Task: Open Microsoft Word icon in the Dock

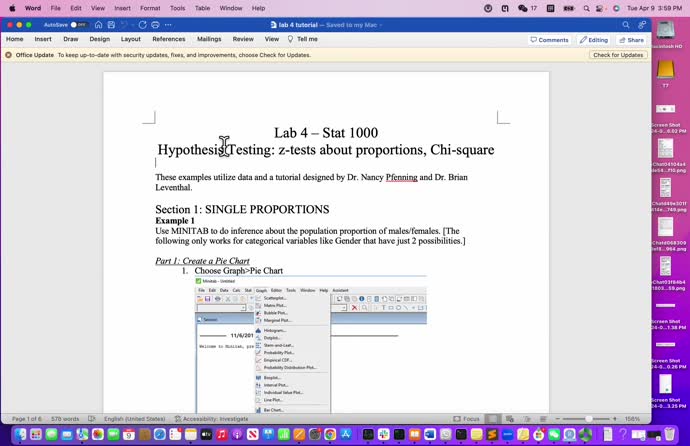Action: tap(430, 435)
